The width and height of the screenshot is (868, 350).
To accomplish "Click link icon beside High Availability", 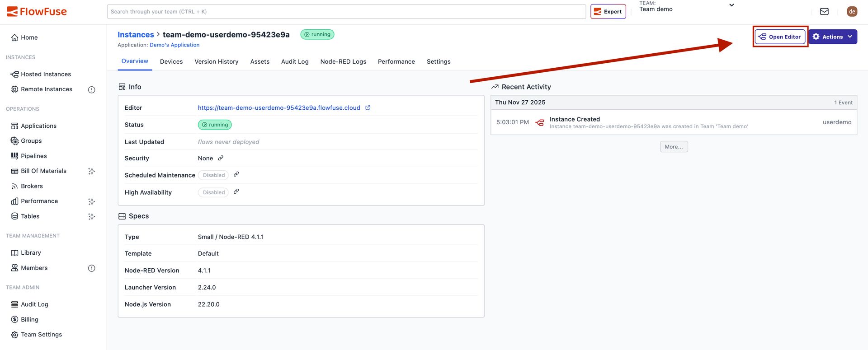I will click(x=236, y=191).
